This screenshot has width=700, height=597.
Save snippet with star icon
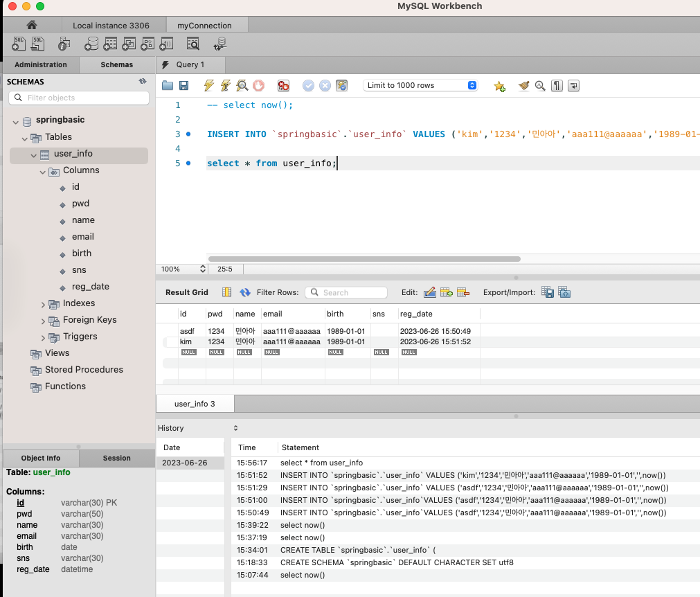click(499, 86)
